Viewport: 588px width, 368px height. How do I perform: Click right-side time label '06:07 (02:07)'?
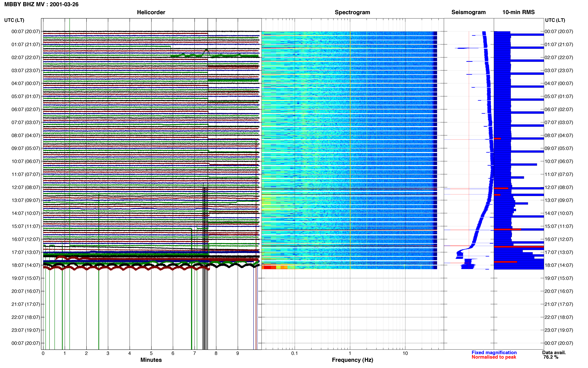(559, 109)
